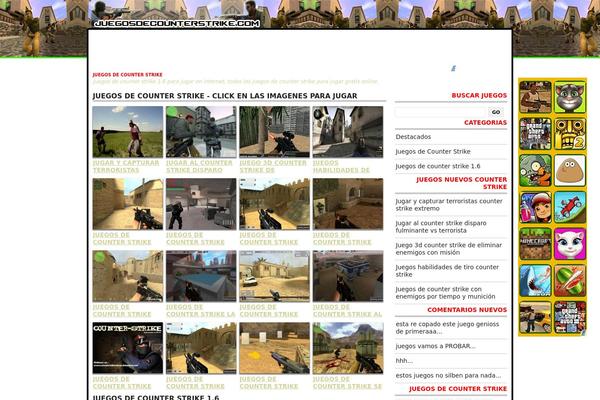The height and width of the screenshot is (400, 600).
Task: Open the Subway Surfers game icon
Action: tap(535, 207)
